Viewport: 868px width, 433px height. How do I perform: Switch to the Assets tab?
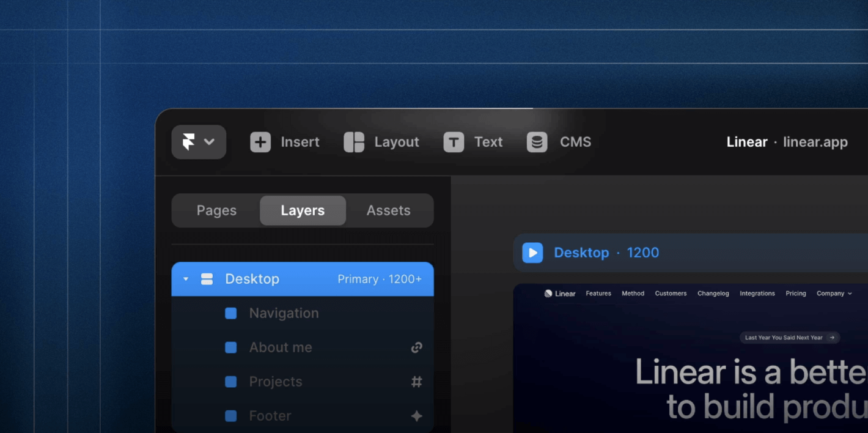[389, 210]
